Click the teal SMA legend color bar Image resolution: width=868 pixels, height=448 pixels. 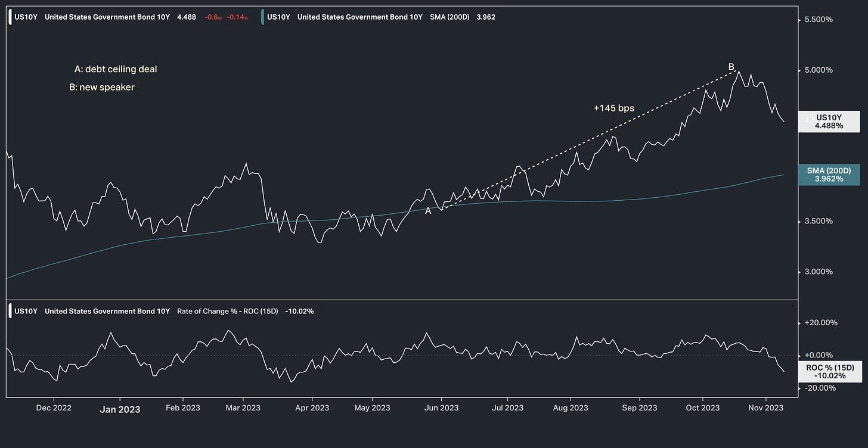point(262,17)
